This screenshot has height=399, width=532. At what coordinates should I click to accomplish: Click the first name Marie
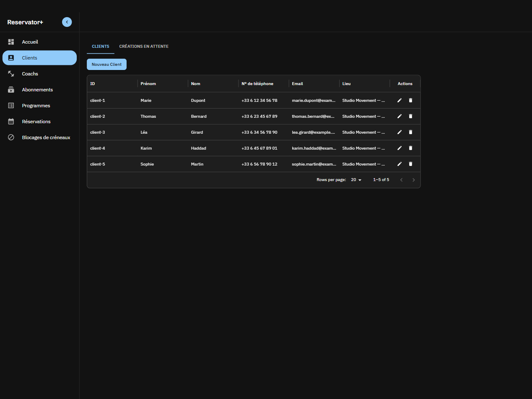pyautogui.click(x=146, y=101)
